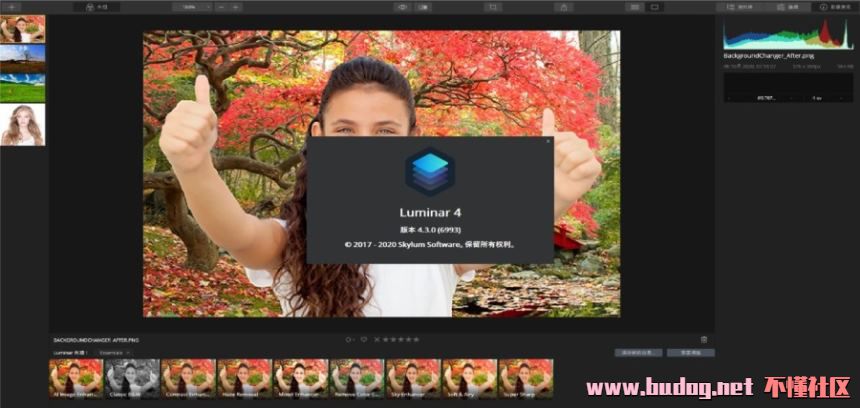Apply the Classic B&W look thumbnail

point(132,379)
